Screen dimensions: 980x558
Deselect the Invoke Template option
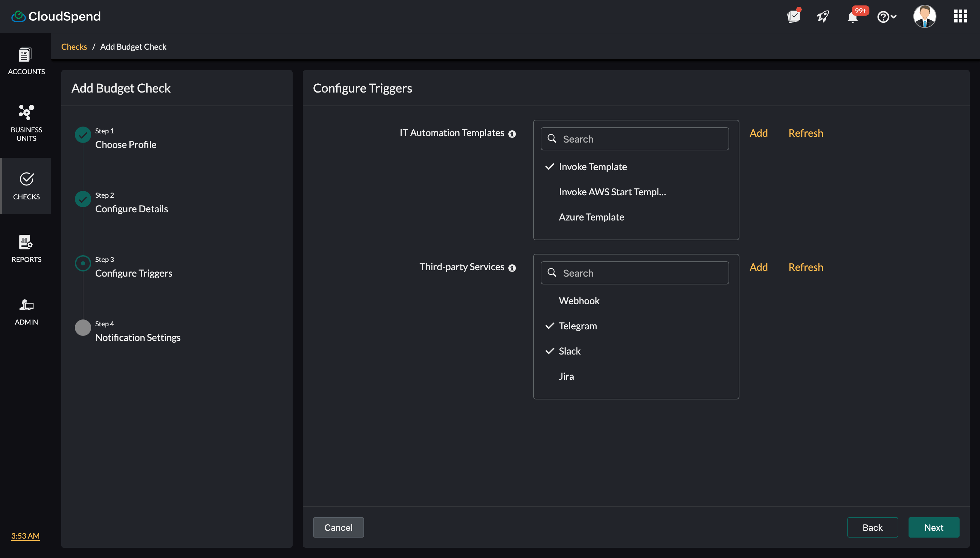(x=592, y=167)
